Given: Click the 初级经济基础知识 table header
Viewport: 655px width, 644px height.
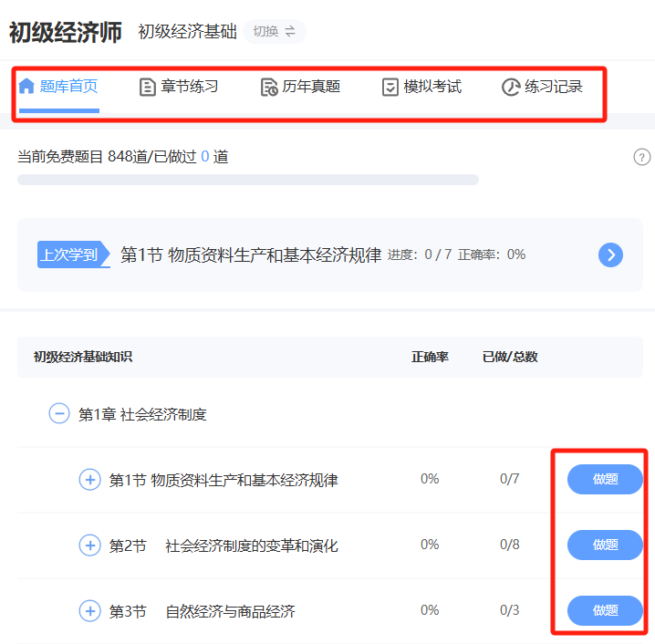Looking at the screenshot, I should click(83, 357).
